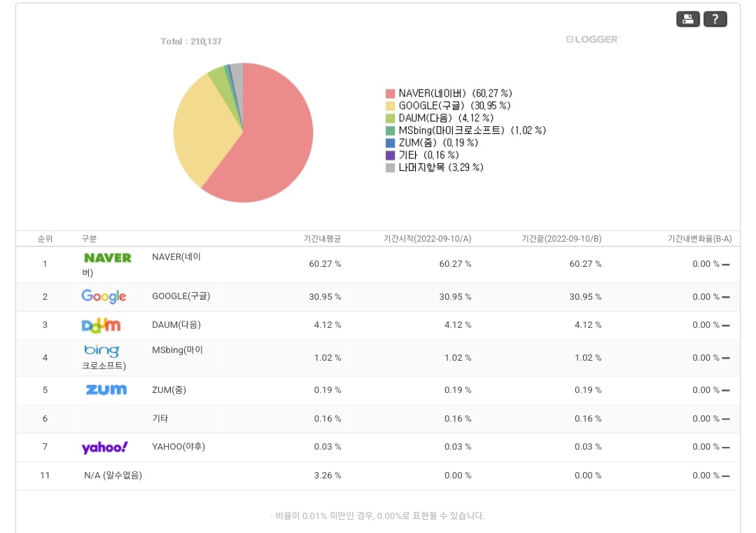Click the gray 나머지항목 legend swatch
The height and width of the screenshot is (533, 756).
coord(390,168)
